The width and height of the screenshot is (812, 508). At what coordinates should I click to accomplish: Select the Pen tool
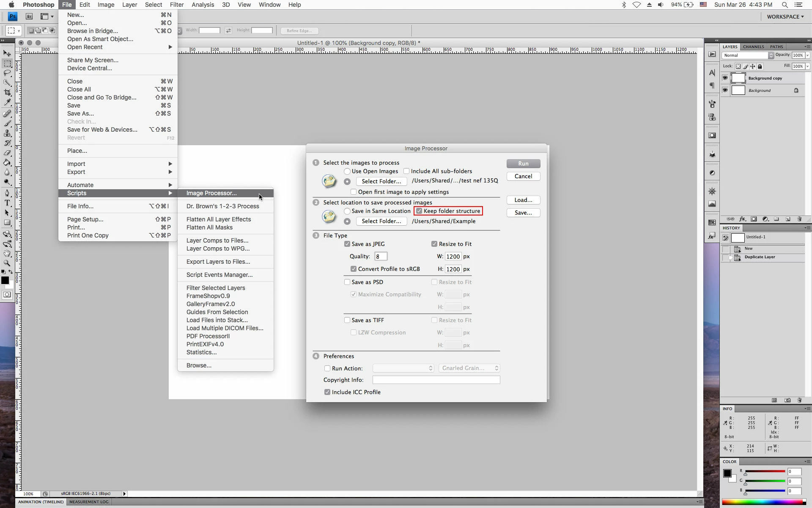[x=7, y=193]
